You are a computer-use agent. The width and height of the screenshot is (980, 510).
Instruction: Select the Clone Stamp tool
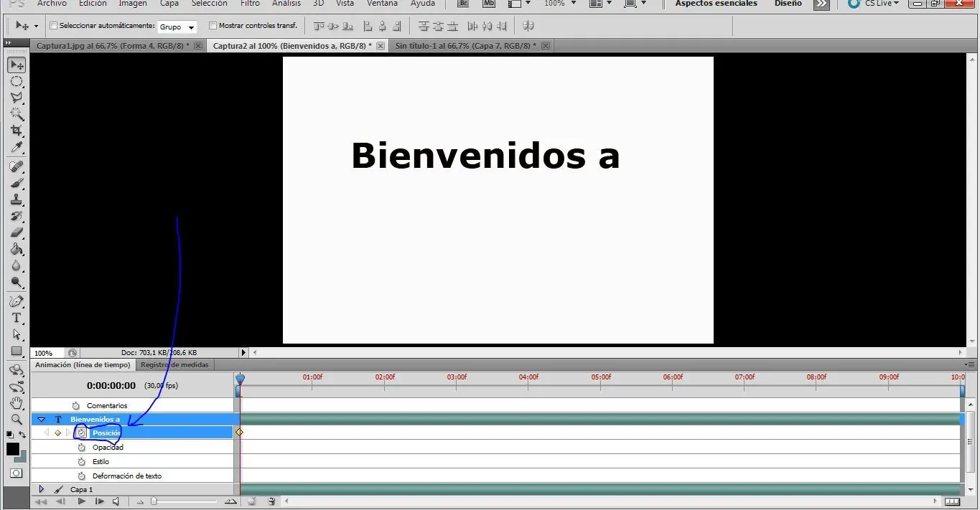pyautogui.click(x=16, y=199)
